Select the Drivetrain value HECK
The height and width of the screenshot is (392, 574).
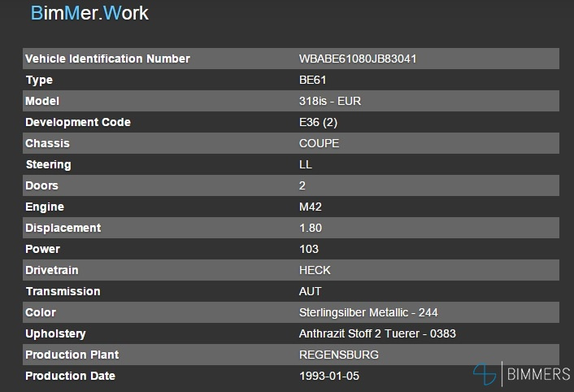(x=315, y=270)
